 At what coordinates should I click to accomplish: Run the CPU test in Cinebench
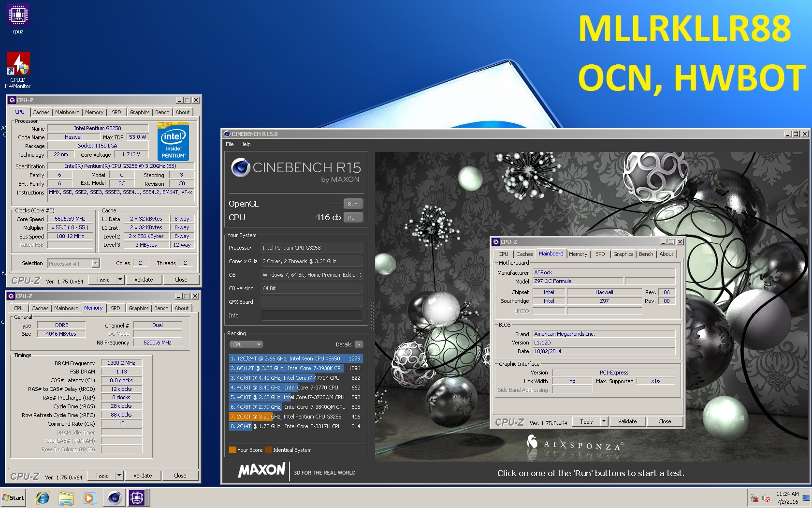(x=353, y=218)
